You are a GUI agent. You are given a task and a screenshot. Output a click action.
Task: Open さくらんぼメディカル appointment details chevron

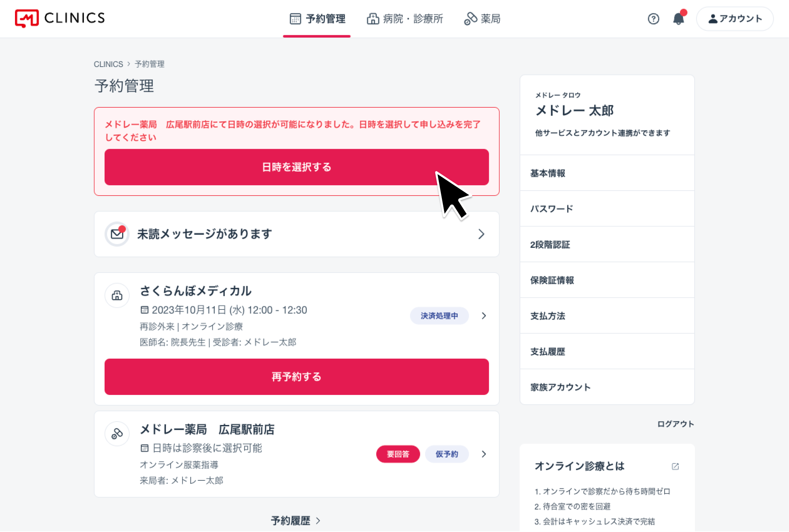484,316
